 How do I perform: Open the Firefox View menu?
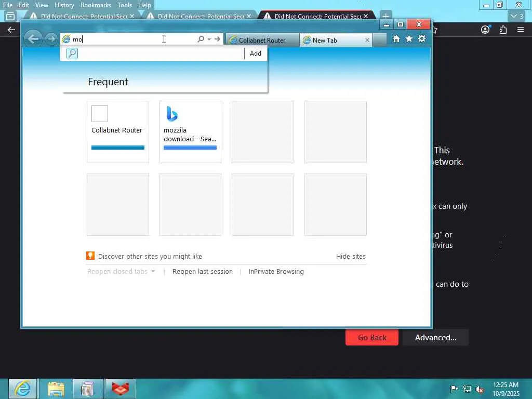pyautogui.click(x=42, y=5)
